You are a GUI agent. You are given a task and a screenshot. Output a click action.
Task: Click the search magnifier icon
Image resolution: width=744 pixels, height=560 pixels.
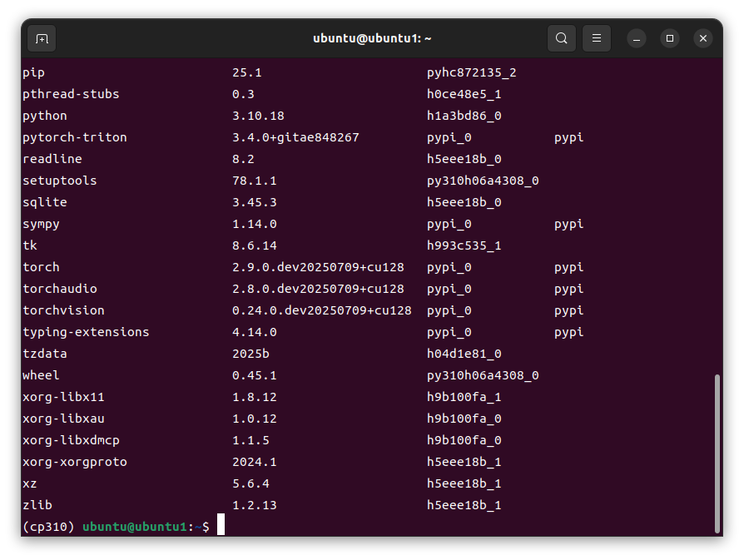pos(562,38)
